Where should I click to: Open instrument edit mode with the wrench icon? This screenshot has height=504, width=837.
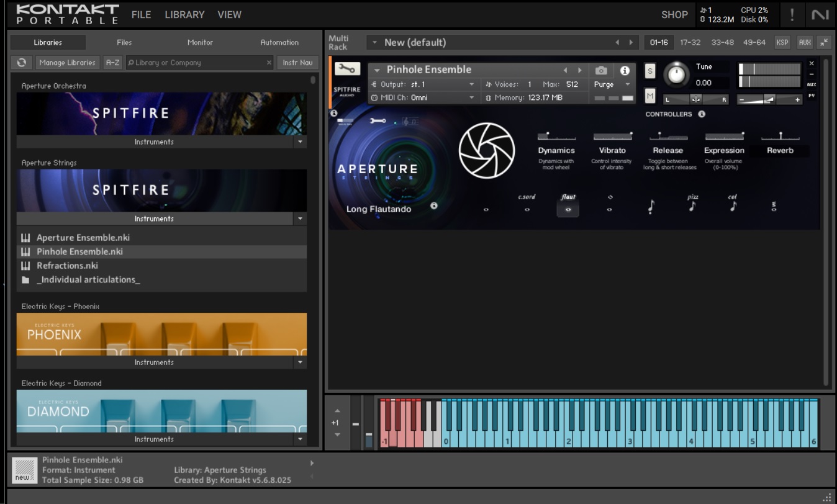pos(347,69)
